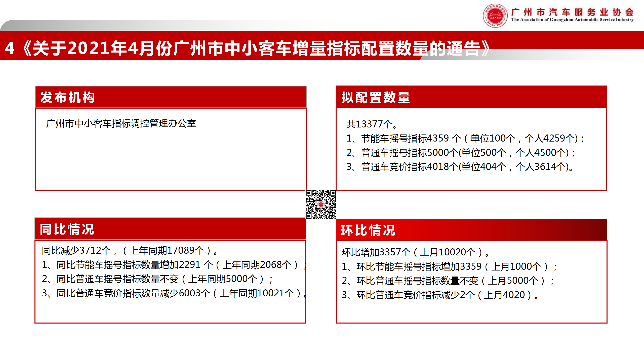Click the line 普通车竞价指标4018个
This screenshot has height=362, width=644.
(460, 167)
